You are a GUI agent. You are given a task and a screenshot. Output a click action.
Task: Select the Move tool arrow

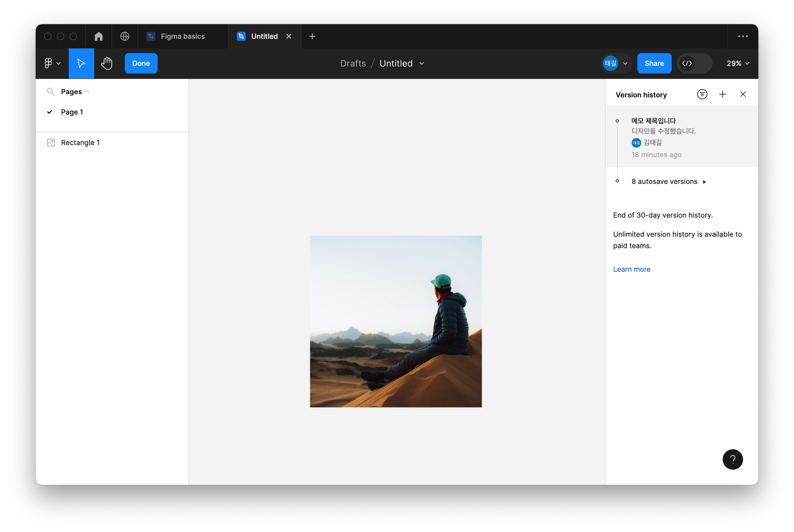81,63
